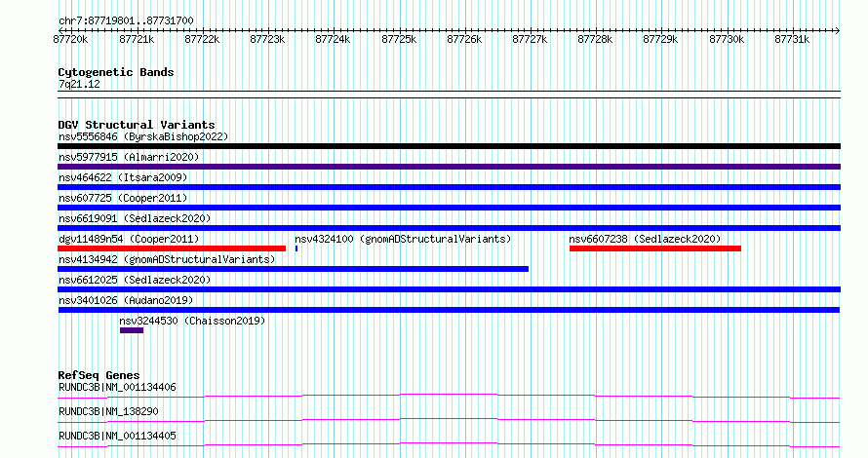868x458 pixels.
Task: Select the purple nsv5977915 Almarri2020 bar
Action: tap(449, 167)
